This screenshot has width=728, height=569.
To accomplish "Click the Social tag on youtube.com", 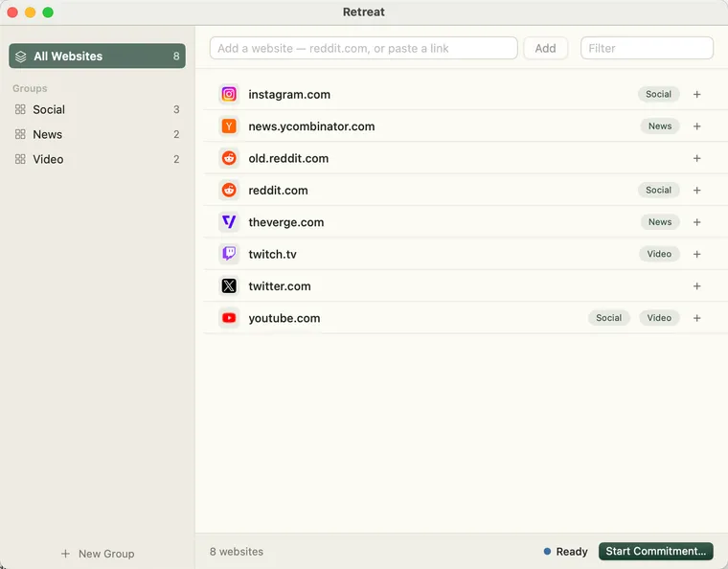I will pyautogui.click(x=608, y=318).
